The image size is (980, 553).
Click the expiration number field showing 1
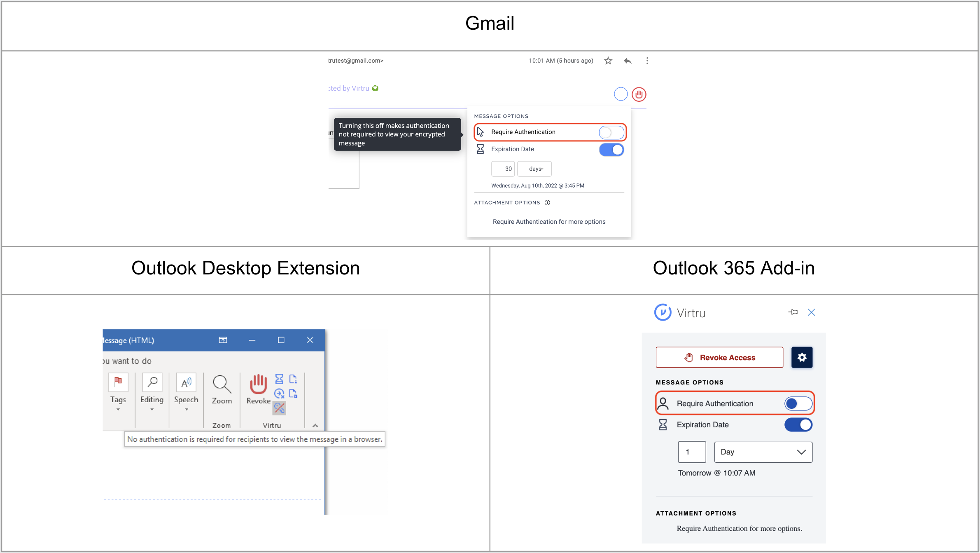tap(692, 452)
